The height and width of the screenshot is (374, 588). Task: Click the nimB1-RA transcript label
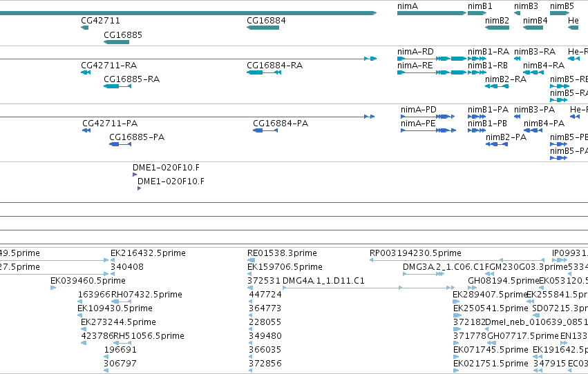point(489,52)
